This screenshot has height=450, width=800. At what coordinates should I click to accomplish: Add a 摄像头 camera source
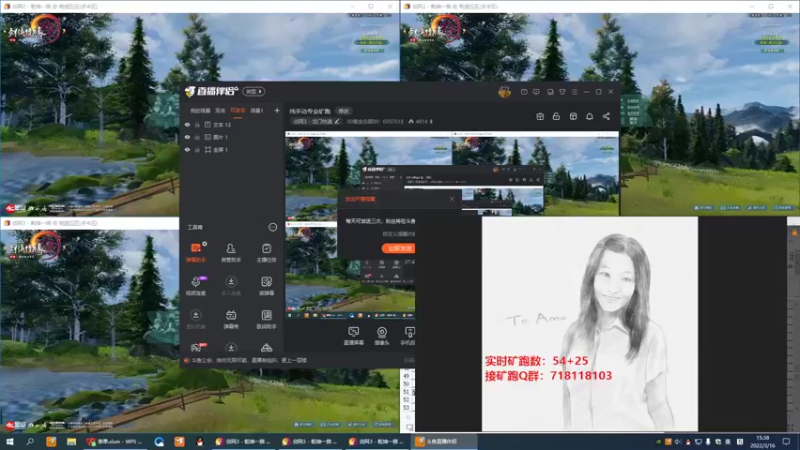click(382, 336)
